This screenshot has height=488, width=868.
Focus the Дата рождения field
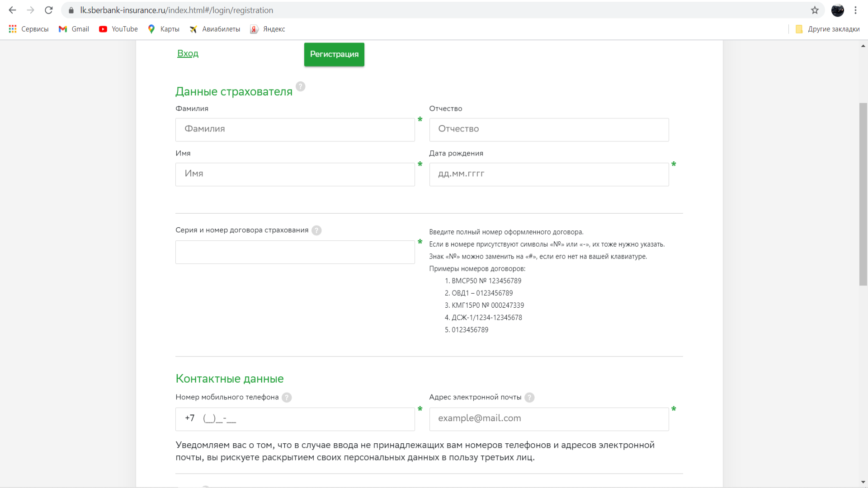coord(549,174)
